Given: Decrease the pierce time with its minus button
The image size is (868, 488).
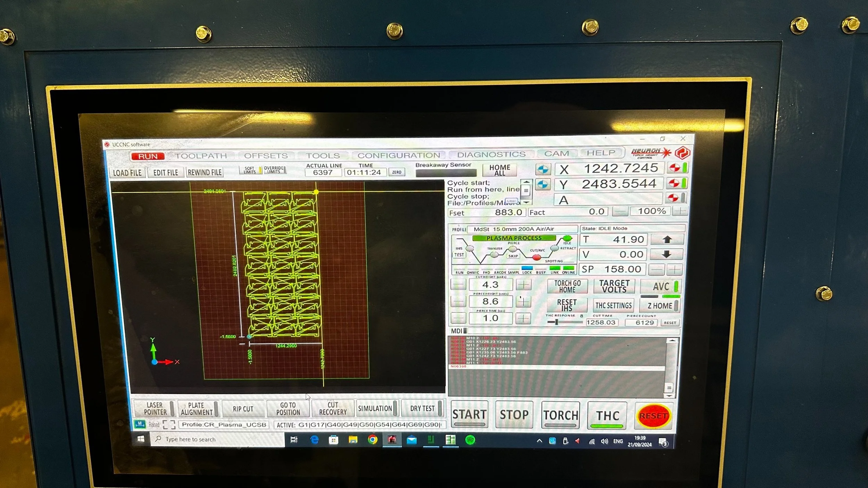Looking at the screenshot, I should (458, 318).
